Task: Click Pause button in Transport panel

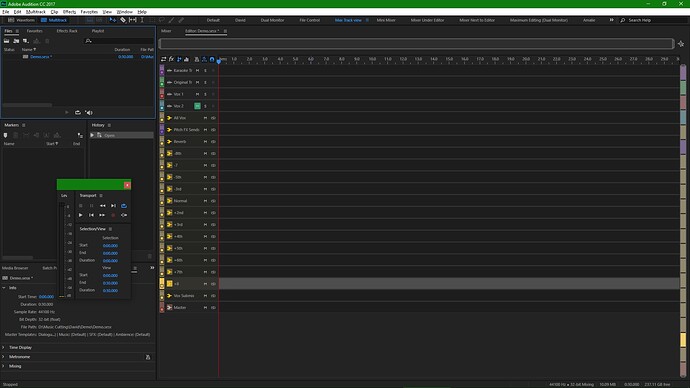Action: coord(92,205)
